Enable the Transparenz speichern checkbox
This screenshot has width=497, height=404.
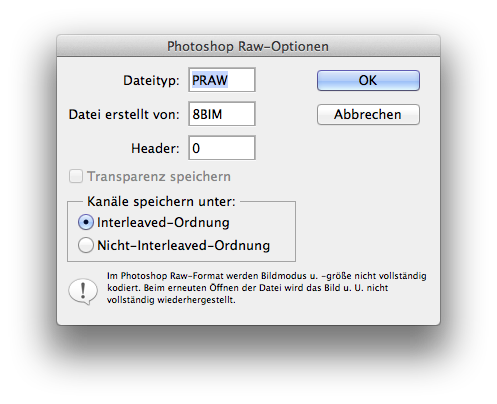[x=76, y=176]
